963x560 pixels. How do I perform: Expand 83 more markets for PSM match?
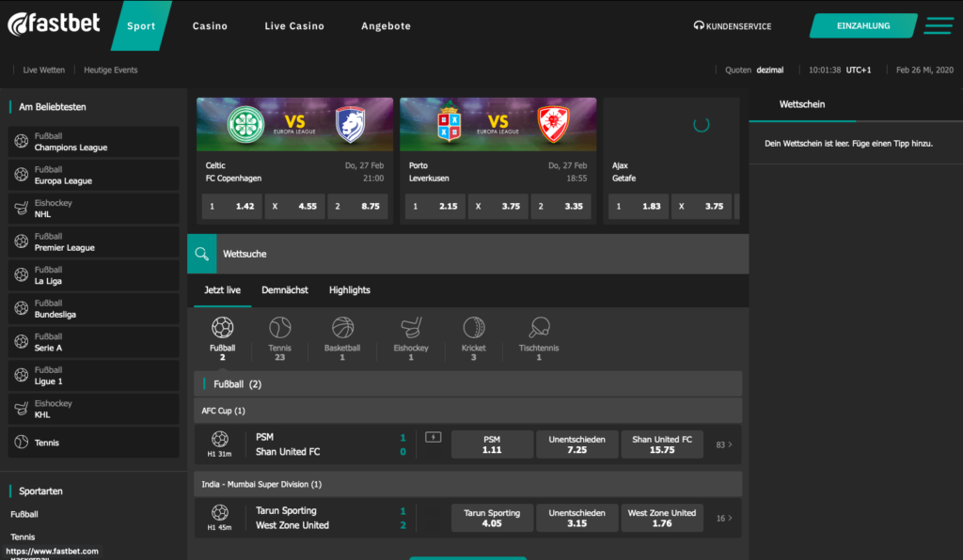[724, 444]
